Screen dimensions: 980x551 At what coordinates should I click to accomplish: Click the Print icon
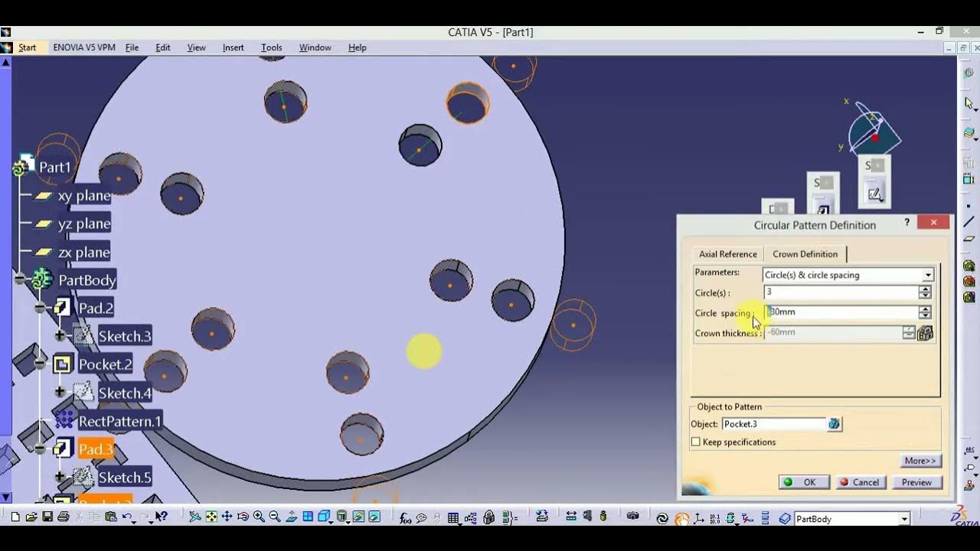tap(64, 517)
